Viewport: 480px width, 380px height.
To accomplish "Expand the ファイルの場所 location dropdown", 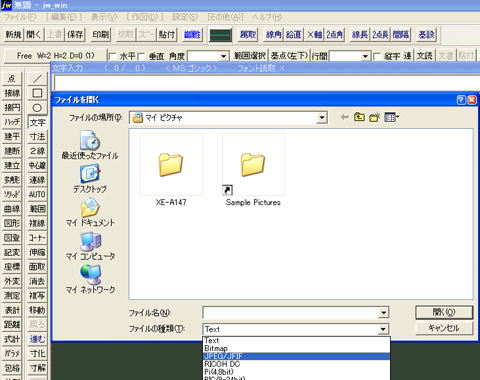I will coord(322,117).
